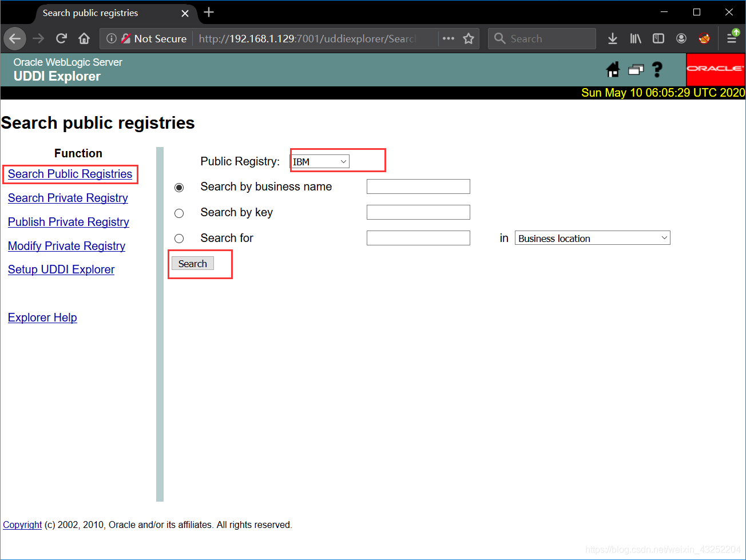Close the Search public registries tab

pos(185,13)
